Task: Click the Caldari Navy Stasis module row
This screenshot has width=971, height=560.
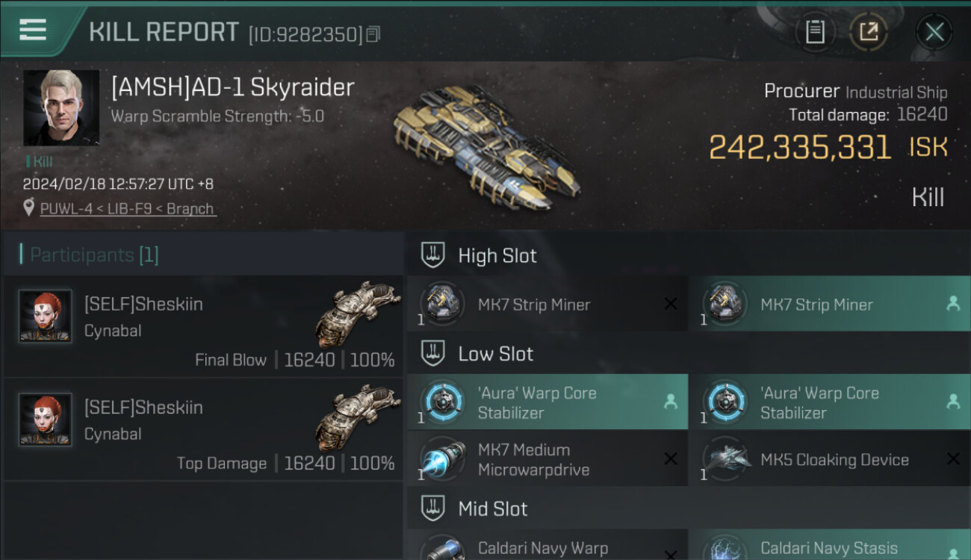Action: 830,546
